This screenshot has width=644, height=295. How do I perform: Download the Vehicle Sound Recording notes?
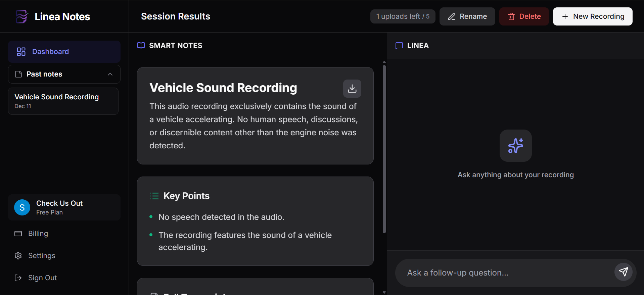coord(352,89)
